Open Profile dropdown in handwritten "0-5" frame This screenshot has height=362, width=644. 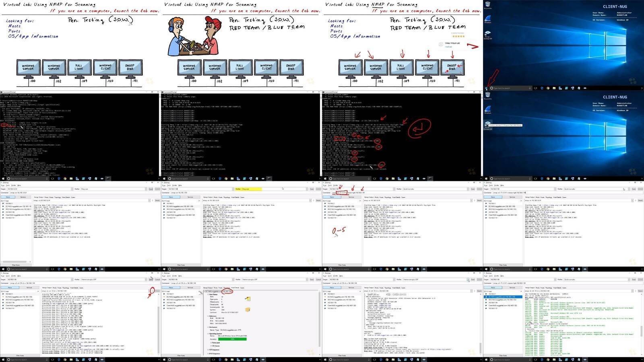pyautogui.click(x=468, y=189)
